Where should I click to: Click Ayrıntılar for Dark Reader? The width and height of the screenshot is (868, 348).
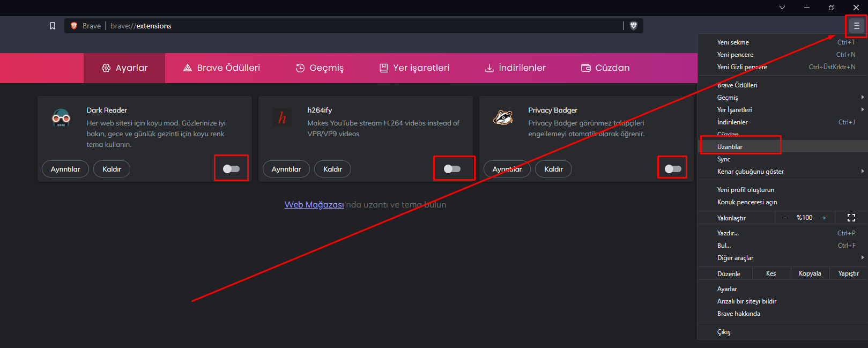point(65,169)
